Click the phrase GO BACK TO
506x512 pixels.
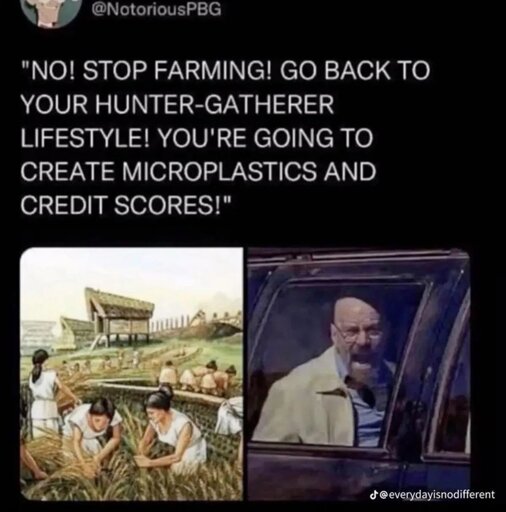[355, 71]
